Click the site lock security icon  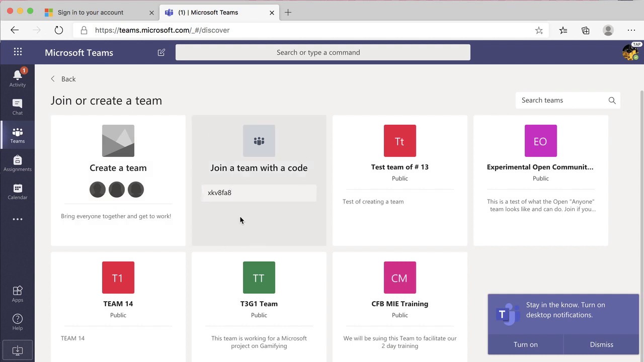coord(84,30)
